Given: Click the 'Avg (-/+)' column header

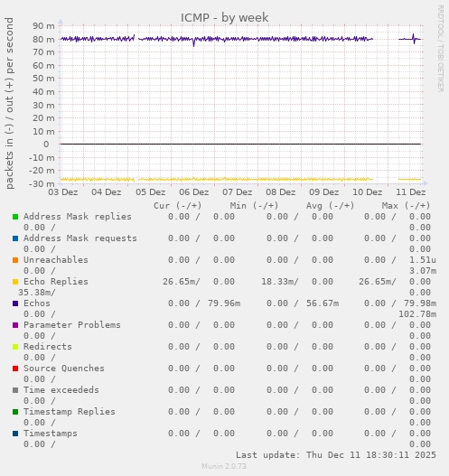Looking at the screenshot, I should click(331, 206).
